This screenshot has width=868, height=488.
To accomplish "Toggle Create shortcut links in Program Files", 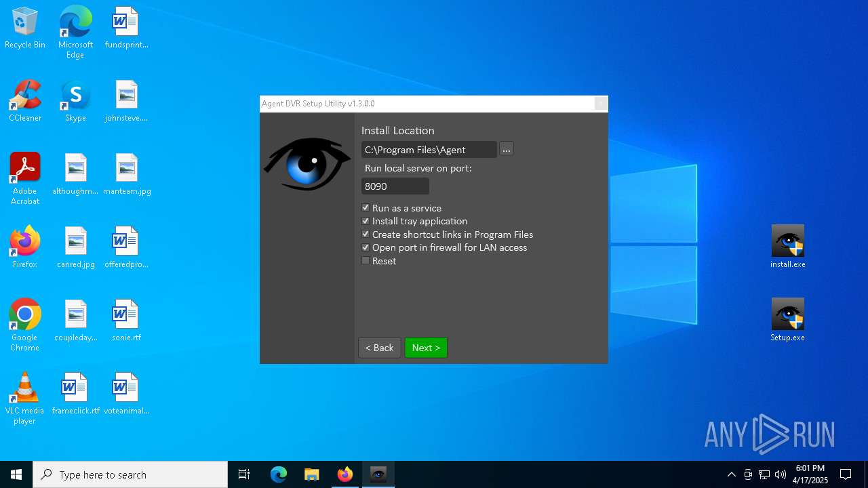I will click(366, 235).
